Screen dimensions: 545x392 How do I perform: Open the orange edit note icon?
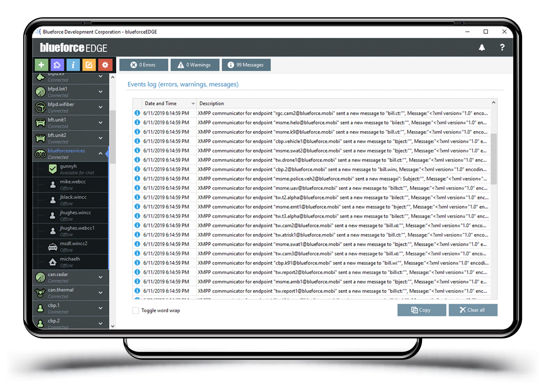[x=89, y=65]
